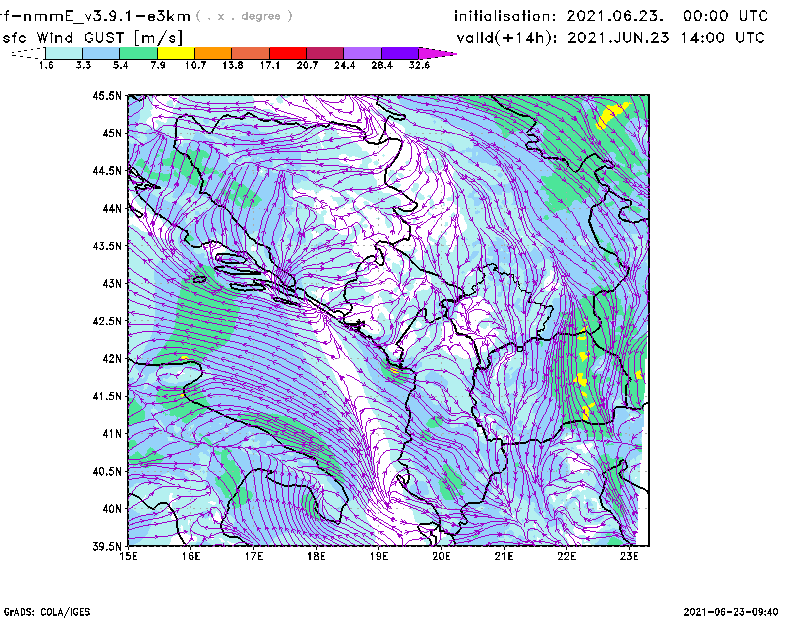Viewport: 800px width, 618px height.
Task: Click the "16E" longitude label
Action: pos(191,556)
